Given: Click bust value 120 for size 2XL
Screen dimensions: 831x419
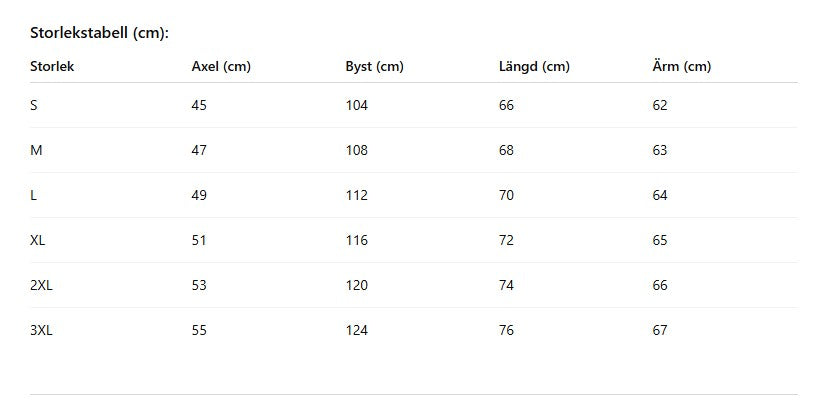Looking at the screenshot, I should [356, 285].
